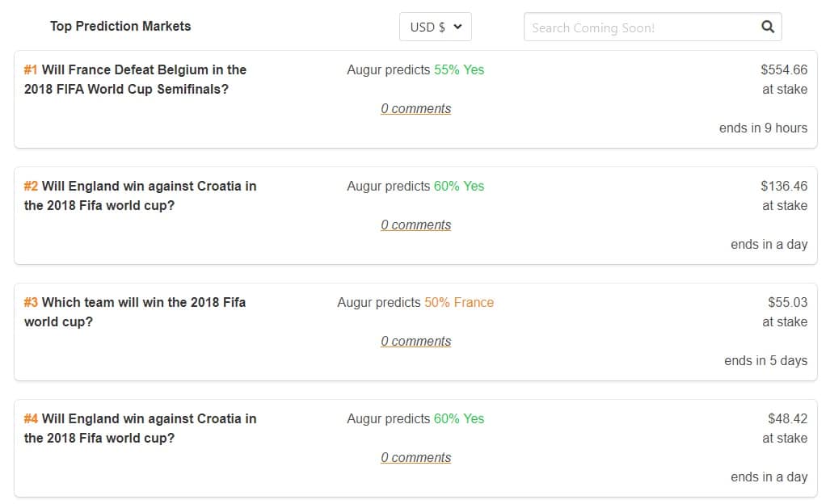Click the 50% France prediction

[x=459, y=302]
